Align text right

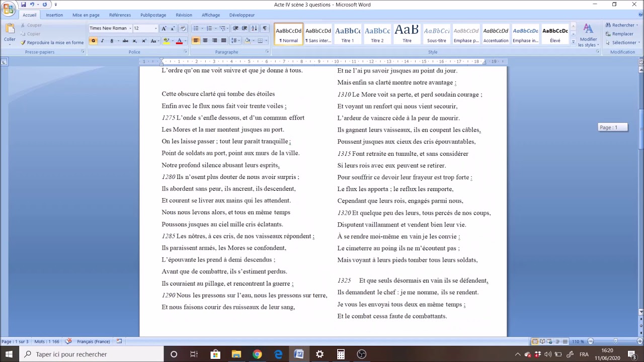point(214,41)
